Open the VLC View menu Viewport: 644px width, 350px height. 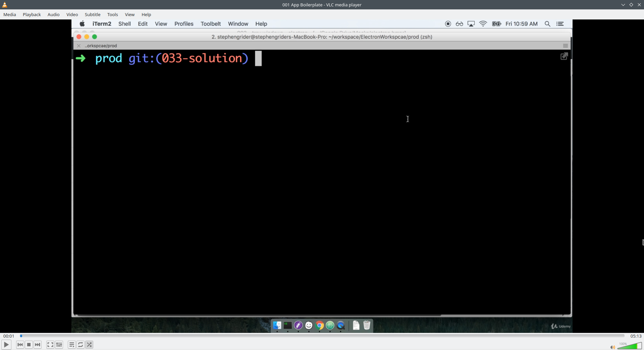pyautogui.click(x=130, y=14)
